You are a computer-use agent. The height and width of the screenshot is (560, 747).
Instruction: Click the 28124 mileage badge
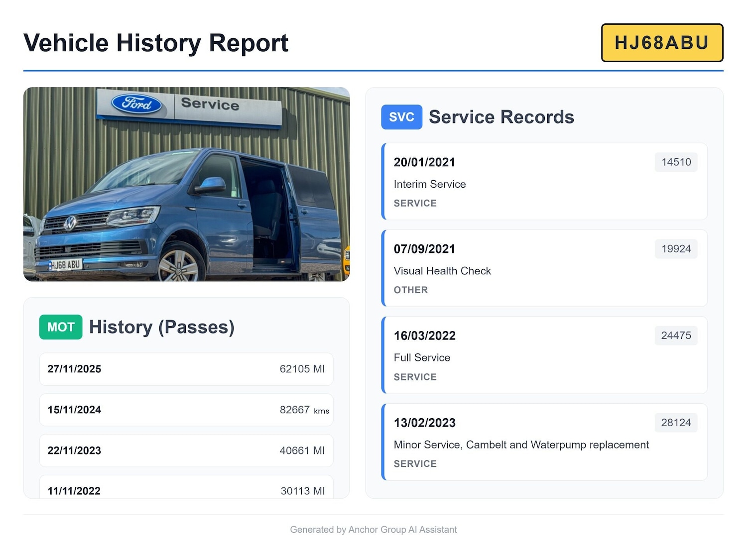click(676, 422)
